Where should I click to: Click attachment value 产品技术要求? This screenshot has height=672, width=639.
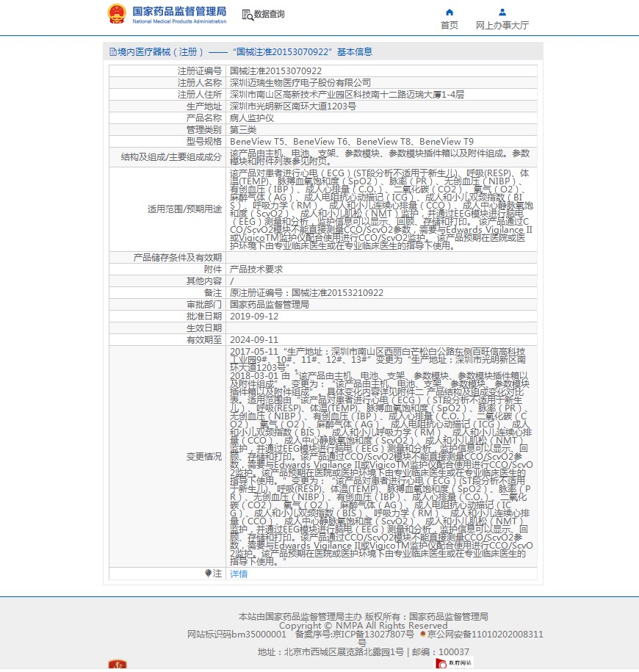[x=256, y=269]
